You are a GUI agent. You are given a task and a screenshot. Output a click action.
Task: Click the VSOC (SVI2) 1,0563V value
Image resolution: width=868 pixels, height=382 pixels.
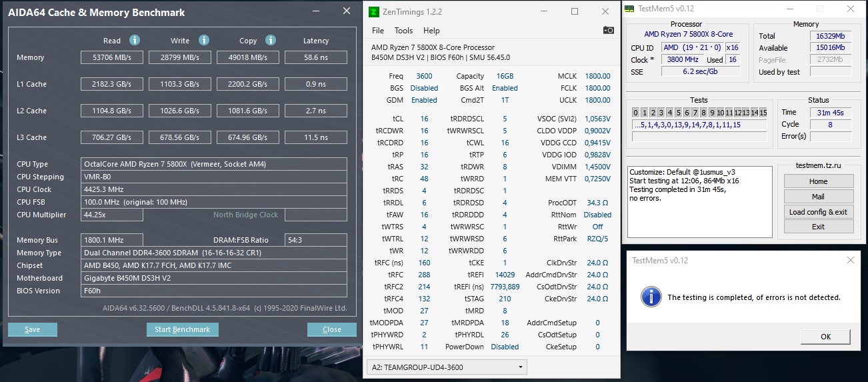click(x=598, y=119)
